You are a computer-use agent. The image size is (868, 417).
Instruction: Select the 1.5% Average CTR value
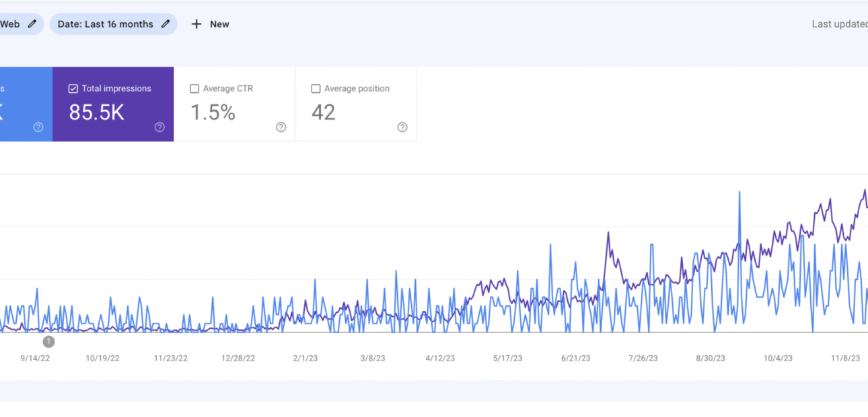[213, 112]
